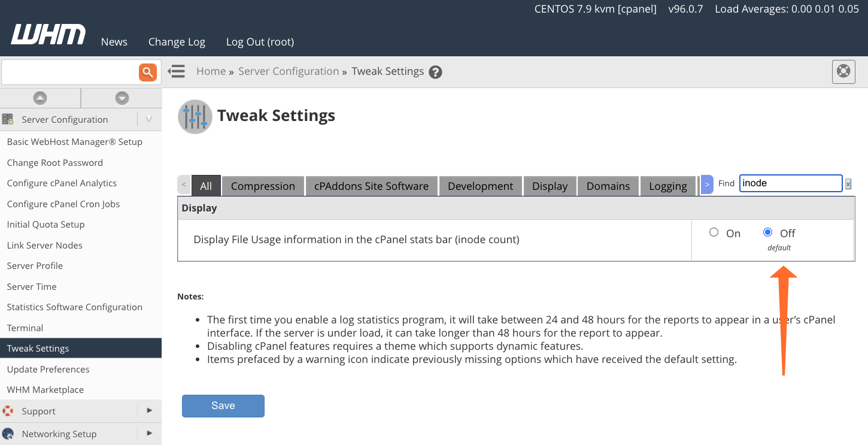Open Server Time in the sidebar
This screenshot has height=445, width=868.
32,286
